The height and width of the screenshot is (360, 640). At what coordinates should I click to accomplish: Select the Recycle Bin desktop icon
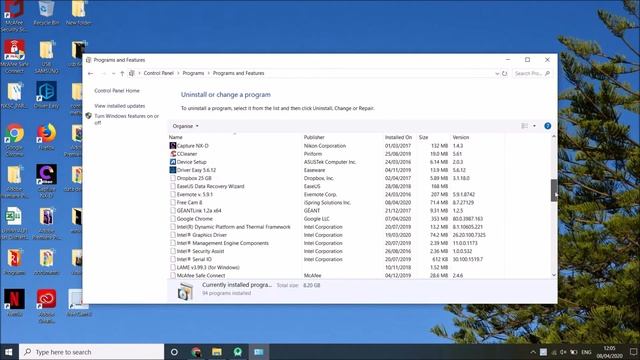(46, 13)
